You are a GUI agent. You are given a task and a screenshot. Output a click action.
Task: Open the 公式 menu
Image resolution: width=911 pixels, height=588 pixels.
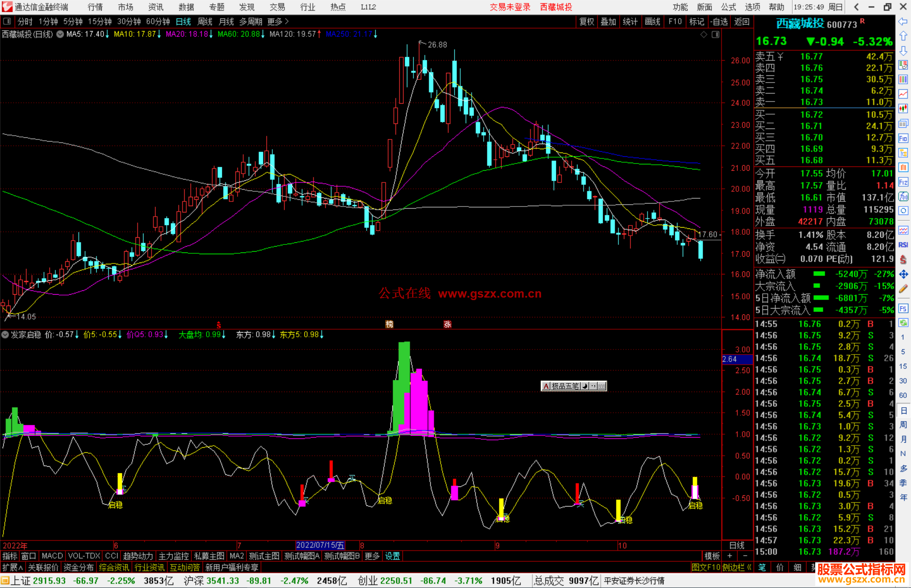click(728, 7)
